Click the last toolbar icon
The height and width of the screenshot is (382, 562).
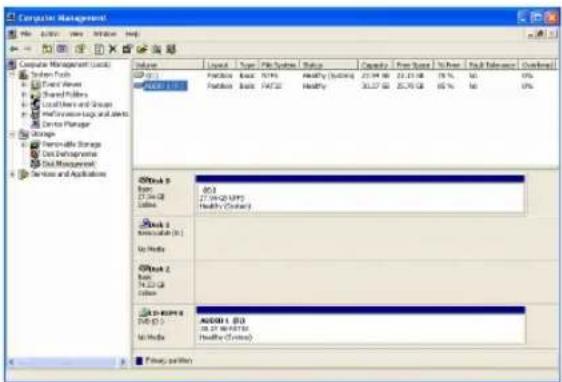171,49
